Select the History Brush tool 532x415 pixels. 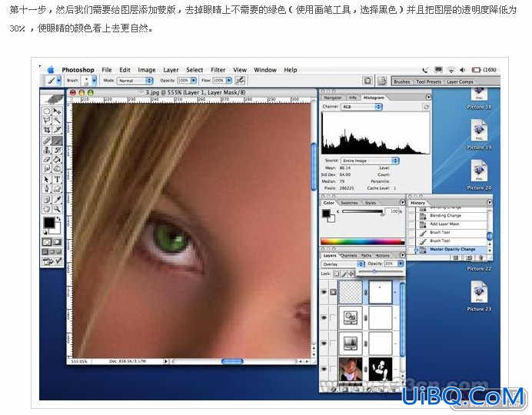(x=57, y=150)
